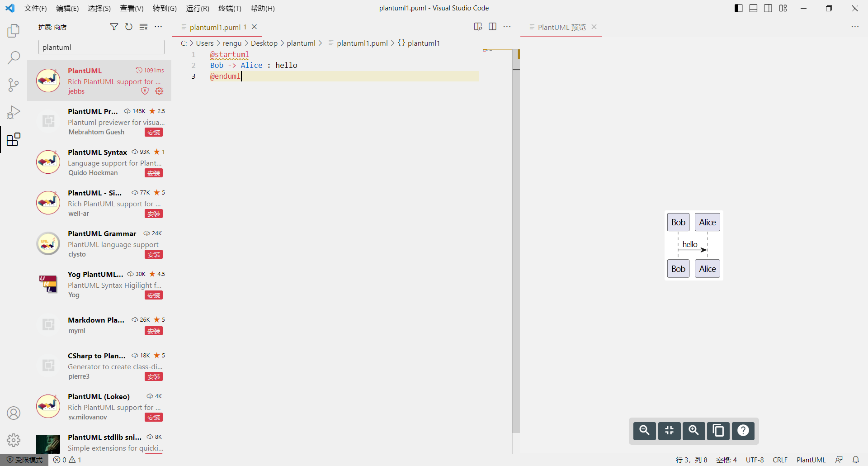Install CSharp to PlantUML by pierre3
This screenshot has width=868, height=466.
[154, 376]
